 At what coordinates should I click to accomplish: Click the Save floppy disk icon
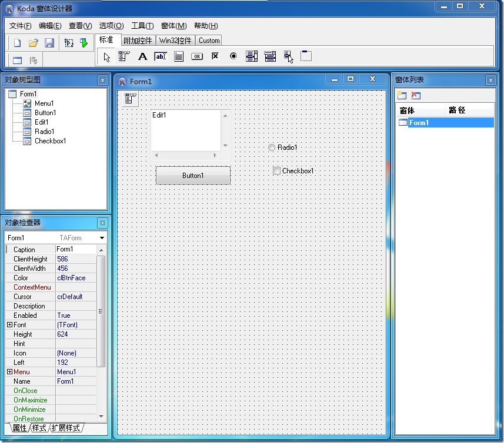click(x=49, y=43)
